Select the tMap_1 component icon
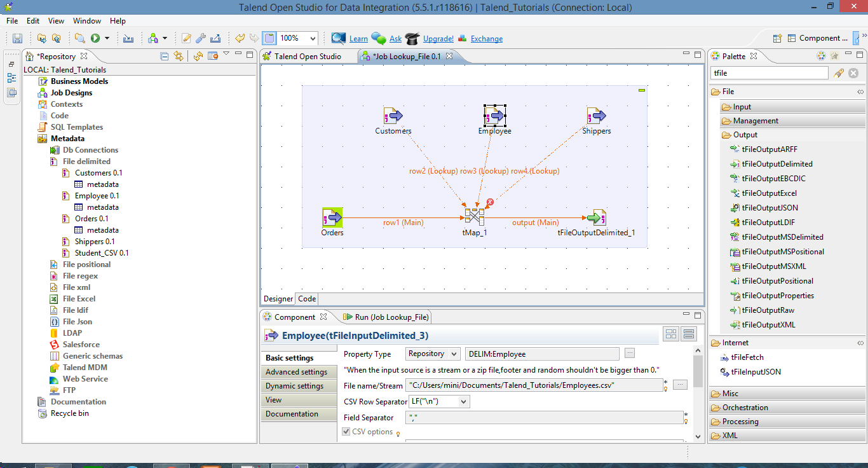The height and width of the screenshot is (468, 868). tap(474, 217)
